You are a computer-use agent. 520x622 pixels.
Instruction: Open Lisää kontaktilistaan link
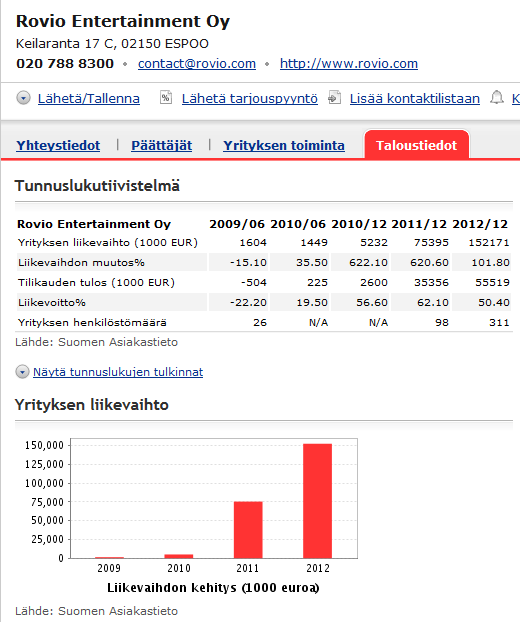coord(414,98)
